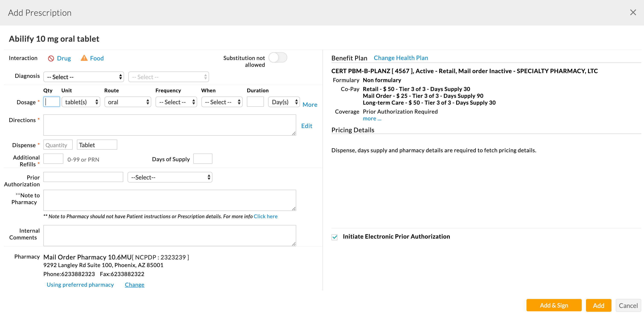The image size is (644, 326).
Task: Close the Add Prescription dialog
Action: coord(633,13)
